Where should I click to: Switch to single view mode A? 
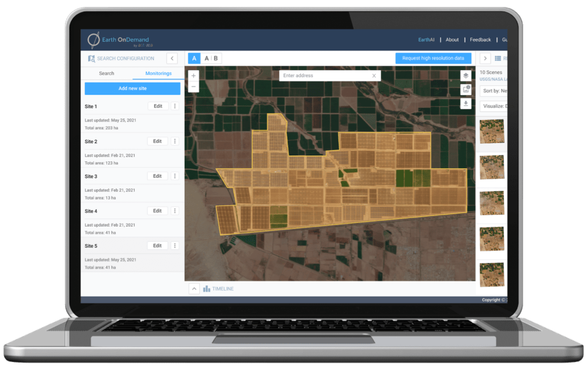click(194, 58)
